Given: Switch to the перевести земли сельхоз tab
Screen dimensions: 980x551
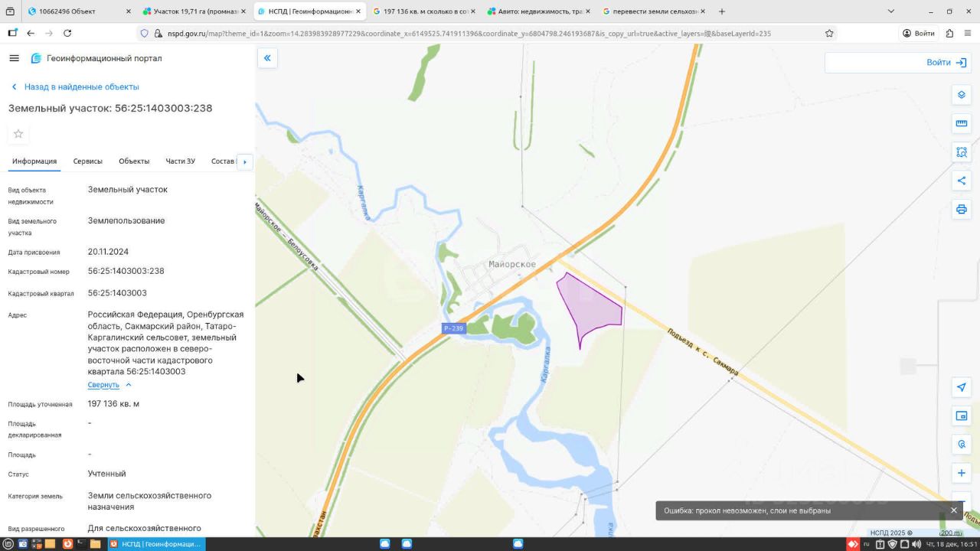Looking at the screenshot, I should (654, 11).
